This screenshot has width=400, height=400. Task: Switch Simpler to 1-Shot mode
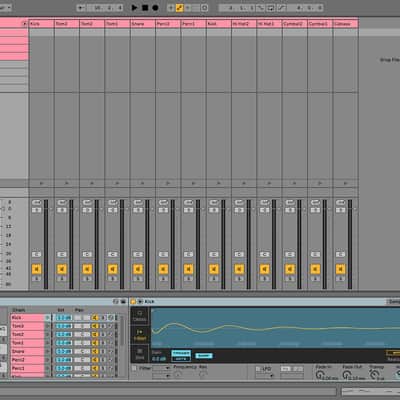point(140,335)
